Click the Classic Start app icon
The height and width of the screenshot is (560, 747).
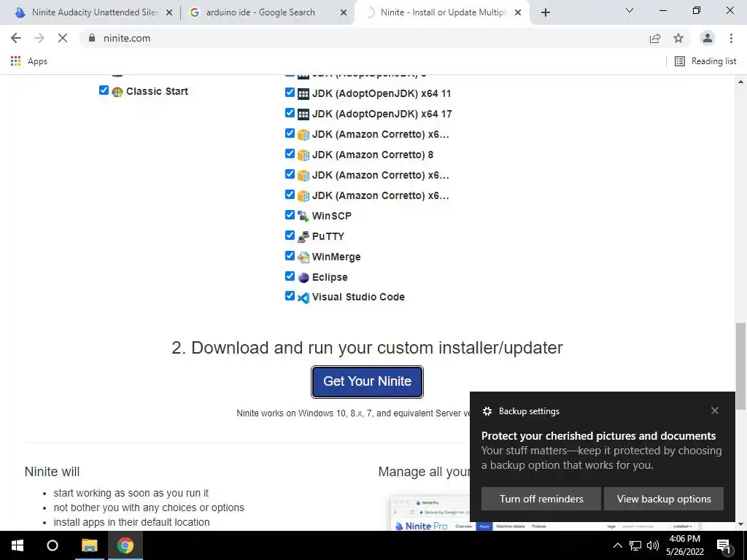(x=117, y=91)
